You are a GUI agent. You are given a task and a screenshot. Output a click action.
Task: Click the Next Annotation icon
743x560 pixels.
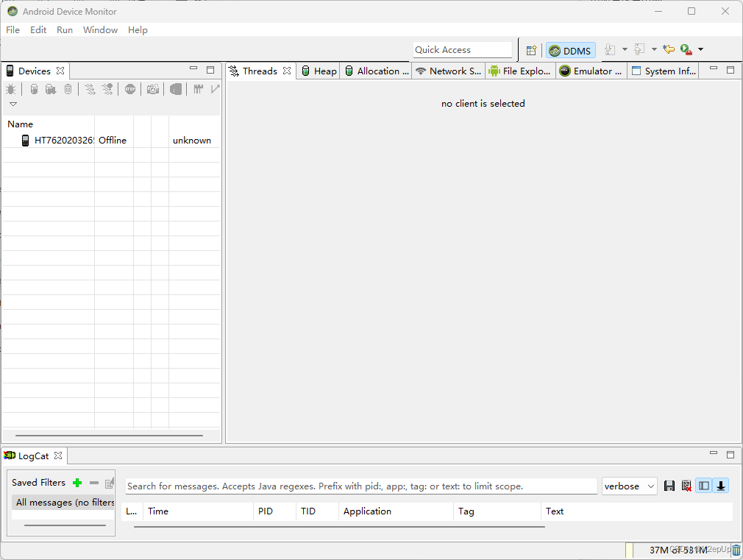611,49
